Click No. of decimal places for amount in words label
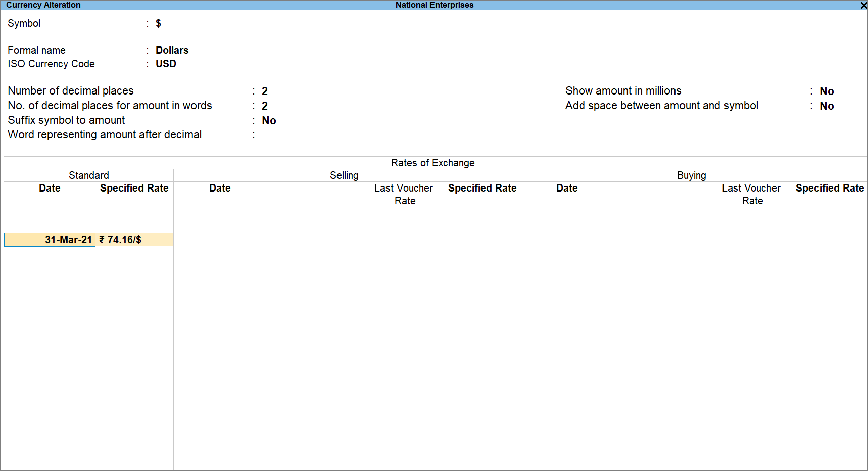The width and height of the screenshot is (868, 471). coord(110,106)
